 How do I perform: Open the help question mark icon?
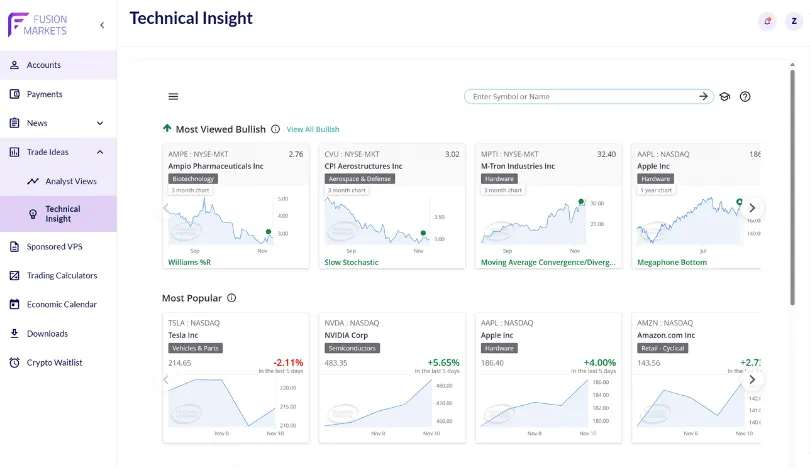coord(745,97)
